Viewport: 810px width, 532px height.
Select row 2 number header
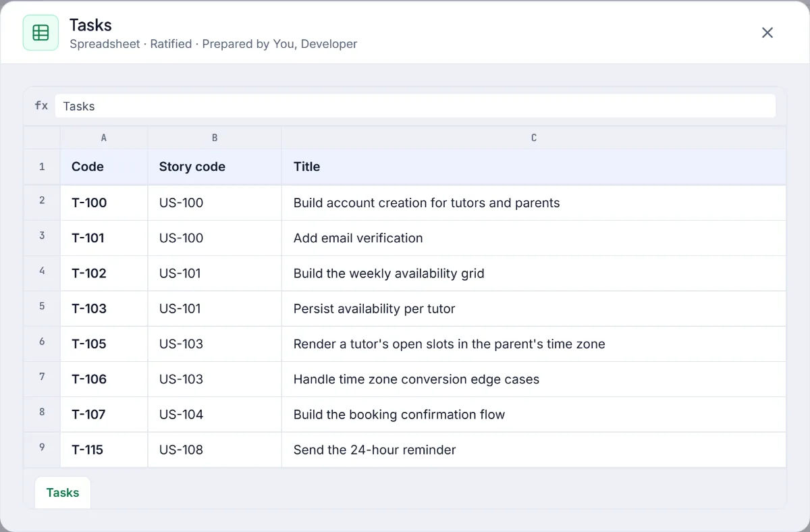pos(42,203)
